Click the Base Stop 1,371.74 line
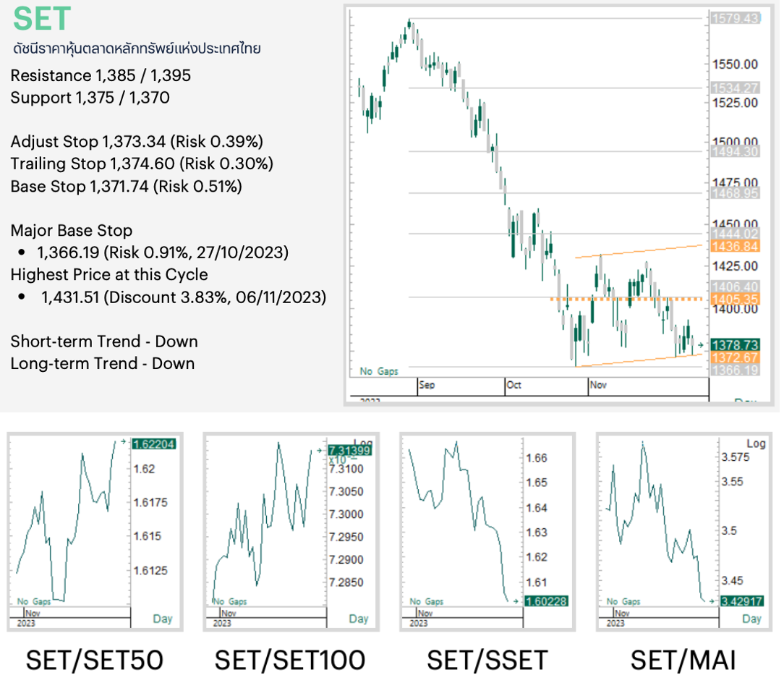This screenshot has height=683, width=784. pos(126,186)
